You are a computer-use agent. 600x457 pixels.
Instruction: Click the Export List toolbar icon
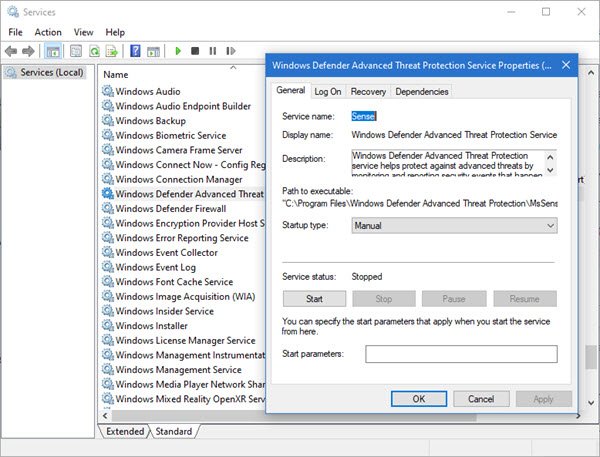(110, 51)
